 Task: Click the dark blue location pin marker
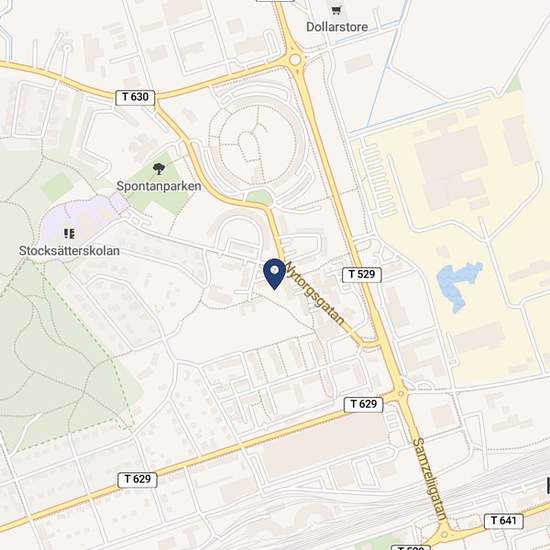click(274, 274)
